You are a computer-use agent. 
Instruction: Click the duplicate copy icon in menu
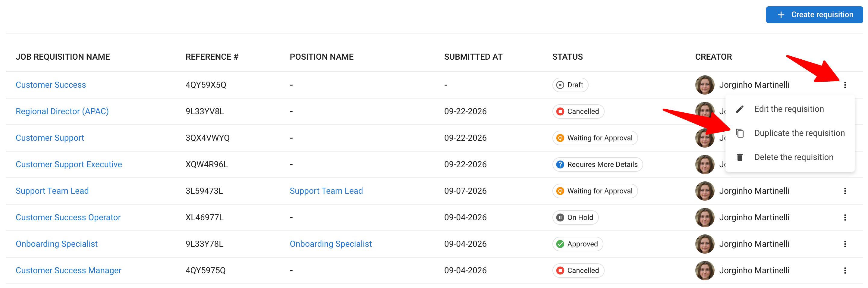coord(740,133)
